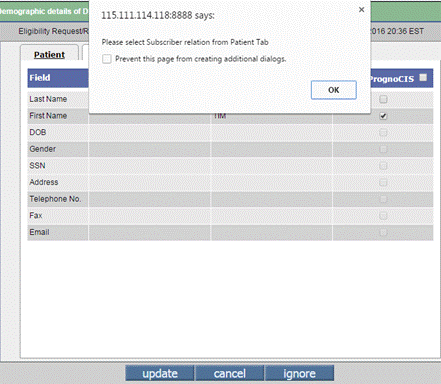Select the Field column header
Image resolution: width=441 pixels, height=384 pixels.
[x=40, y=78]
